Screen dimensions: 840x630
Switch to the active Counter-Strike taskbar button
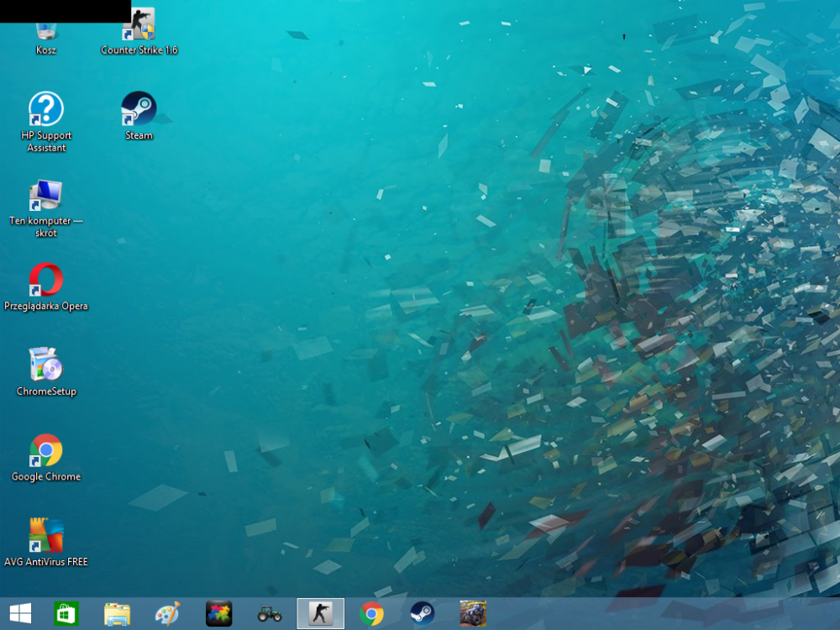[x=320, y=614]
